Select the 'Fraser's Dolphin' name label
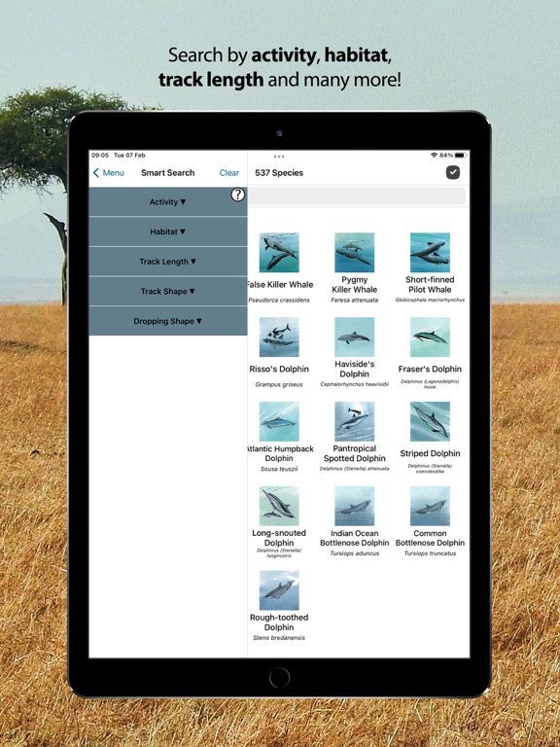 click(430, 369)
